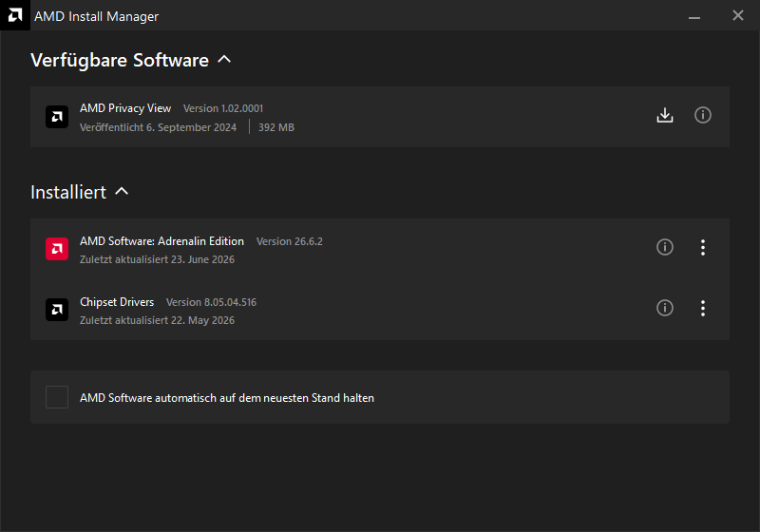
Task: Click the auto-update label text
Action: click(227, 398)
